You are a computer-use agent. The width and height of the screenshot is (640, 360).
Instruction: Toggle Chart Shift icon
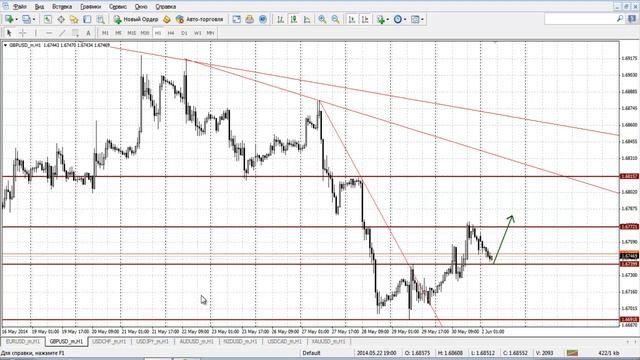[x=365, y=19]
